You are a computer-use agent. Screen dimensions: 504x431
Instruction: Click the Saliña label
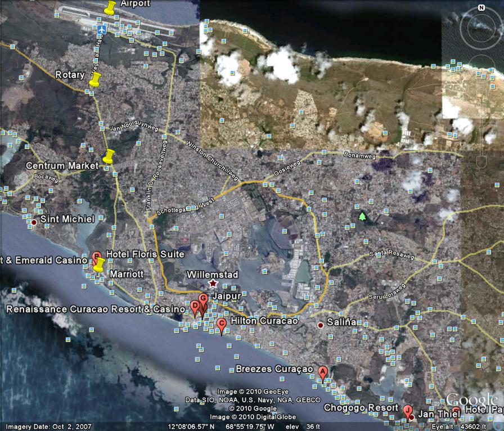pos(341,322)
